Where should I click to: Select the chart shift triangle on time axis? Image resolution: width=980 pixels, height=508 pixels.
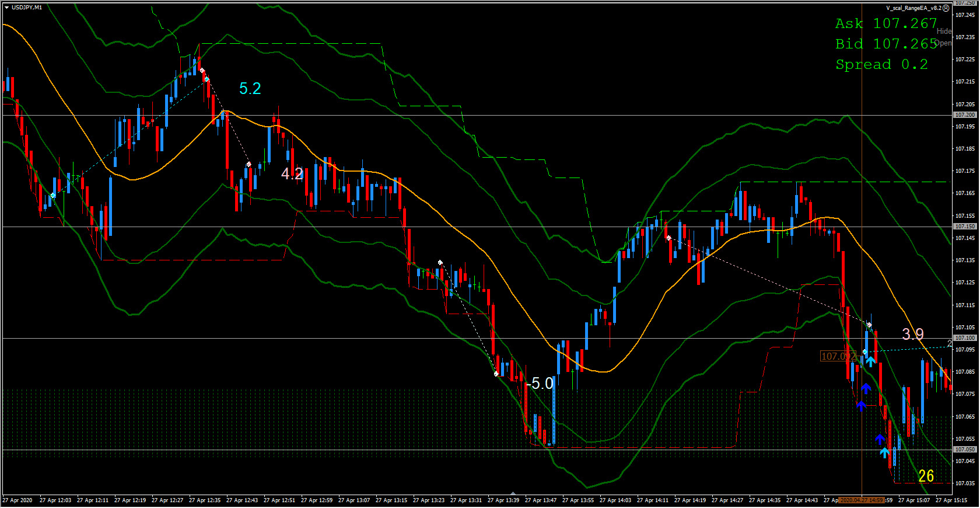(513, 493)
